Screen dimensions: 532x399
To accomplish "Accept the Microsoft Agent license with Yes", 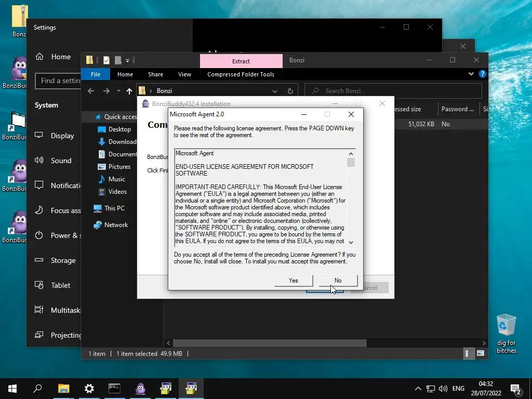I will [294, 280].
